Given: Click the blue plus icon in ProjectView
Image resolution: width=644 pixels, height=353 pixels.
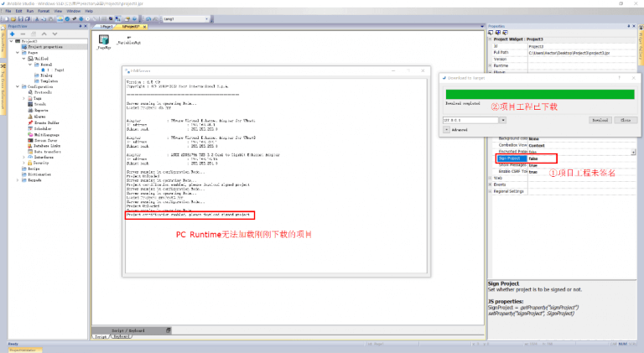Looking at the screenshot, I should (13, 34).
